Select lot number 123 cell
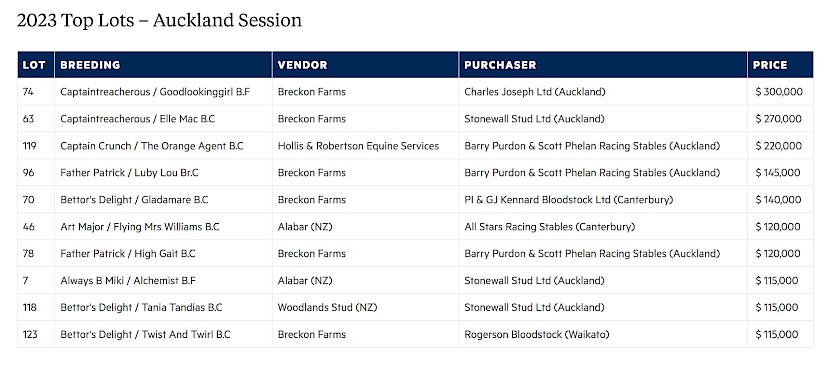 (x=30, y=334)
